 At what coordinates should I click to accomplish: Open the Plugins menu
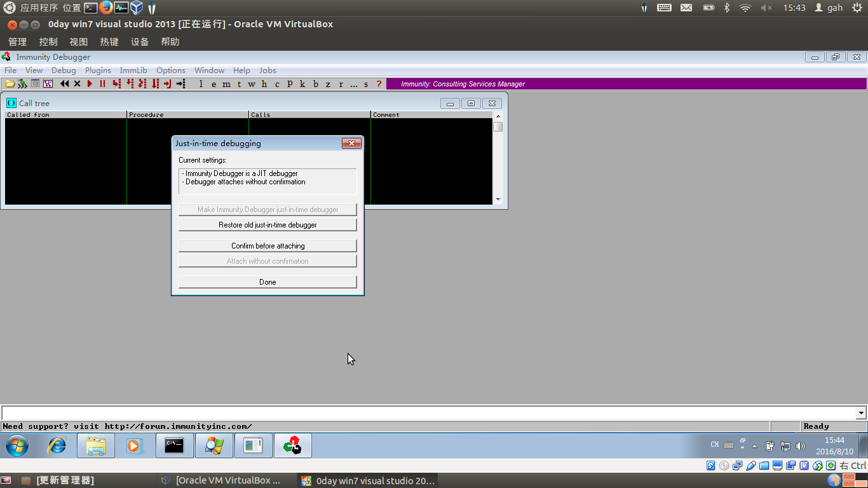tap(98, 71)
